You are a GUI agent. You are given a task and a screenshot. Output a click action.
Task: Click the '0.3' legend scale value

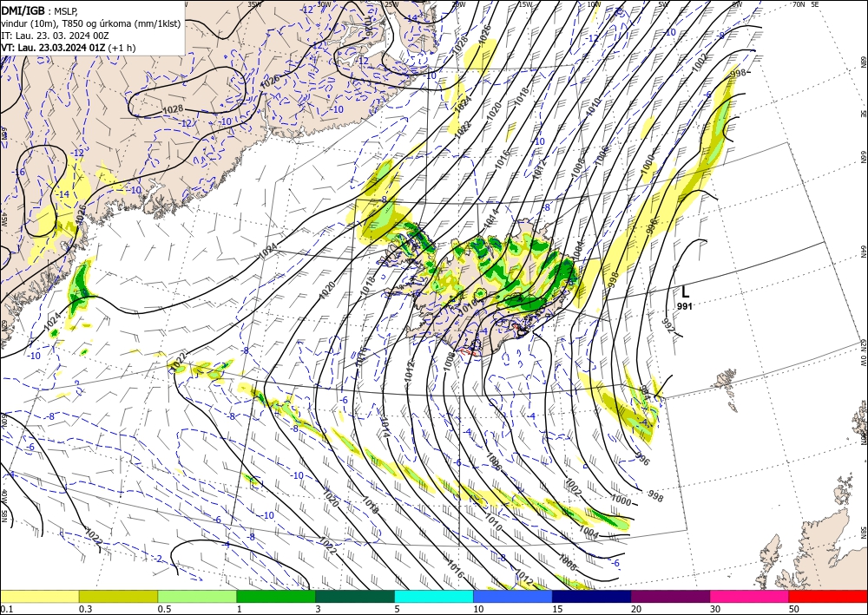pos(85,609)
